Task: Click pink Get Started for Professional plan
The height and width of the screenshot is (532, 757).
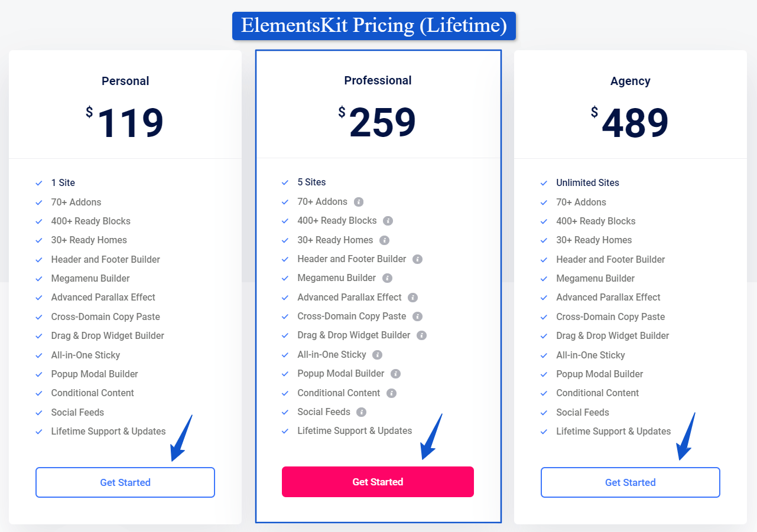Action: pos(378,482)
